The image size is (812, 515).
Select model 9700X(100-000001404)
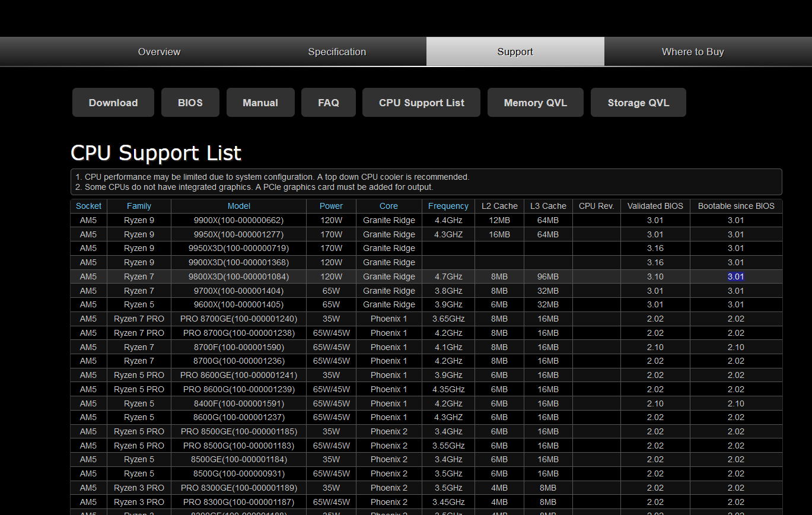[239, 291]
